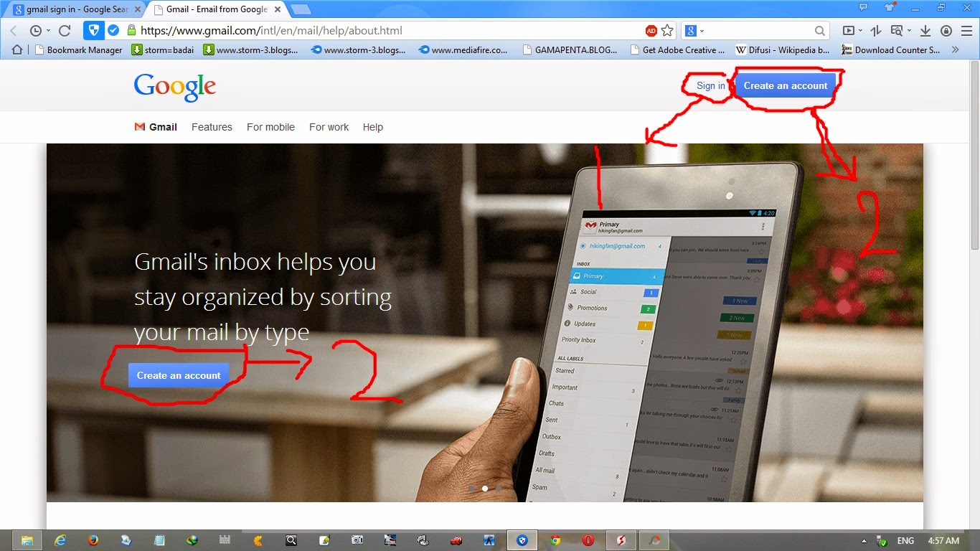
Task: Open File Explorer from the taskbar
Action: pyautogui.click(x=27, y=540)
